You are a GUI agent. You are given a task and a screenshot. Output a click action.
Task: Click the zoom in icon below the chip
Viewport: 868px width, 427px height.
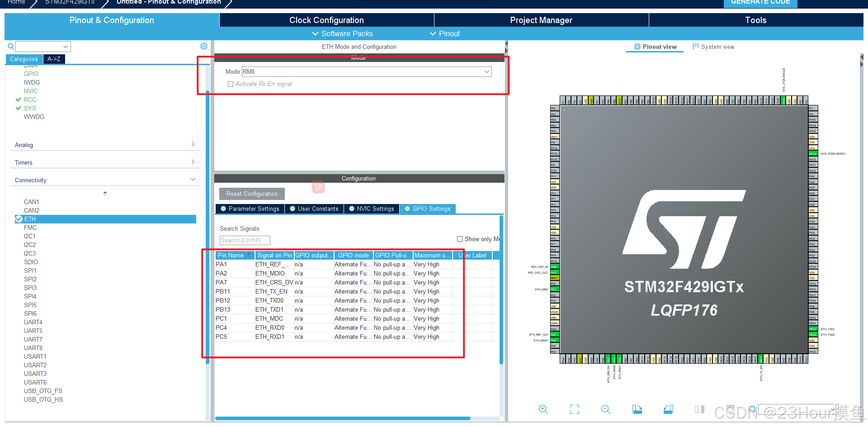pyautogui.click(x=543, y=409)
